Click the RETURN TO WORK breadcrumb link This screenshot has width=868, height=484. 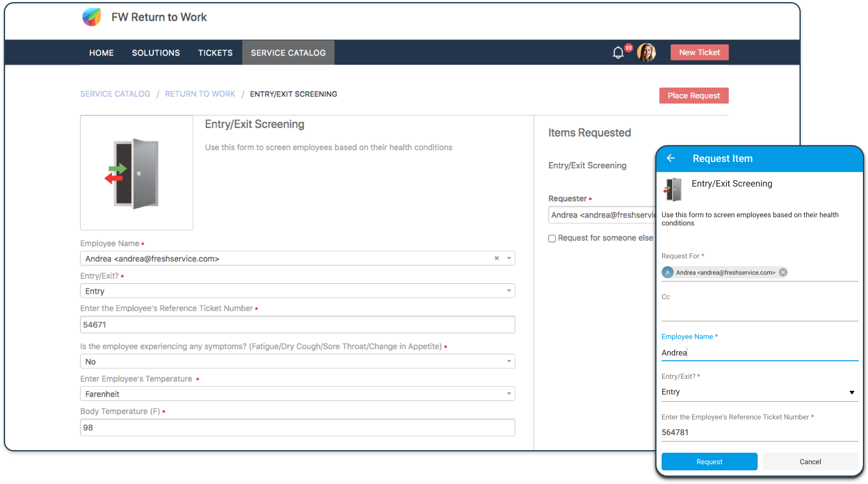(200, 94)
